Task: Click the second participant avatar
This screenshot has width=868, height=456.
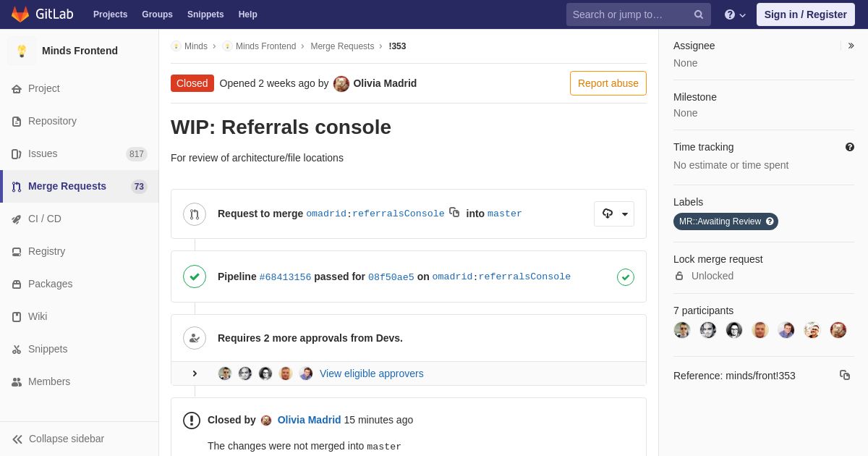Action: coord(708,330)
